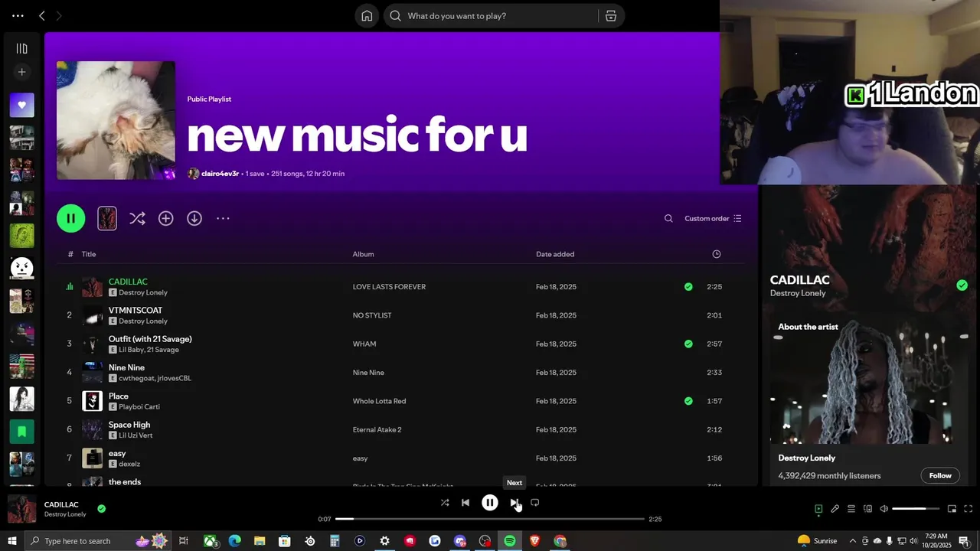Select the Space High track
The width and height of the screenshot is (980, 551).
[129, 425]
